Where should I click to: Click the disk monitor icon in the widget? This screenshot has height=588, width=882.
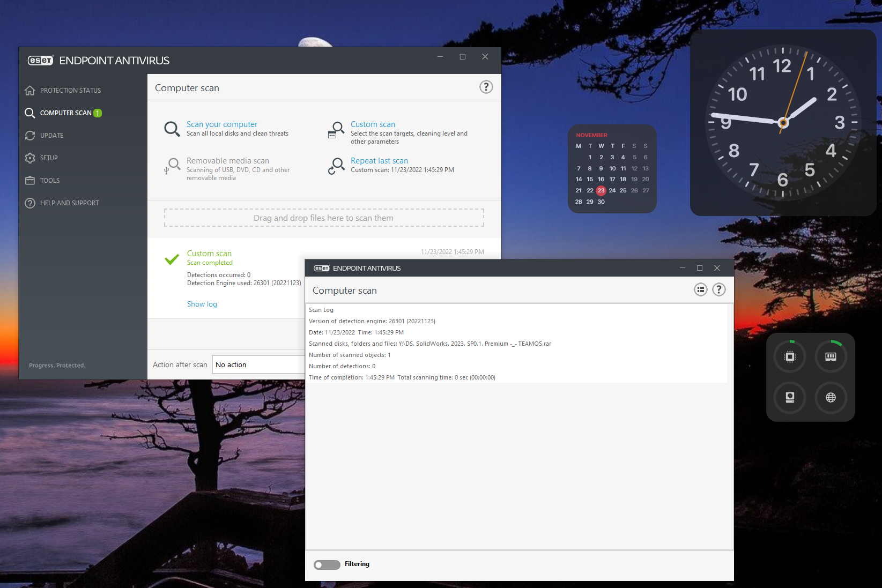[x=790, y=397]
